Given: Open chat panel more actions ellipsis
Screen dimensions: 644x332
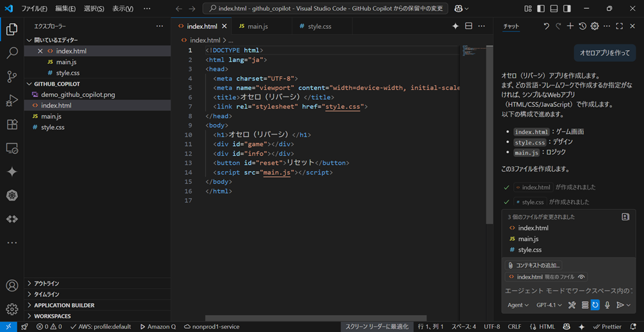Looking at the screenshot, I should click(607, 26).
